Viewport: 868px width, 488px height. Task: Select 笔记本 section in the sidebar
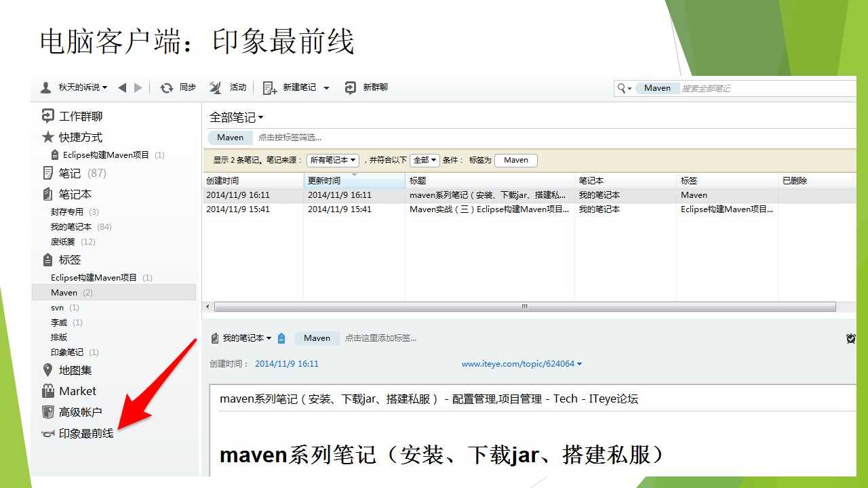[67, 194]
